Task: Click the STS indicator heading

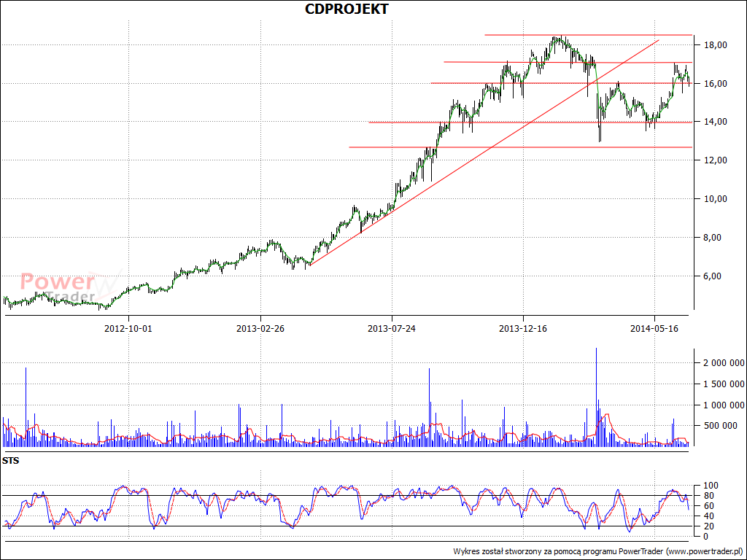Action: pyautogui.click(x=10, y=461)
